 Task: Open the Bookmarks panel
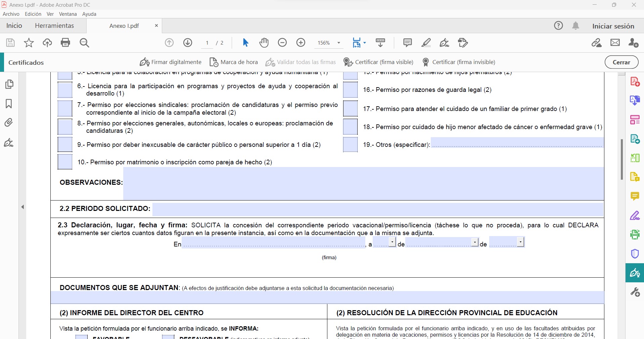pyautogui.click(x=9, y=104)
